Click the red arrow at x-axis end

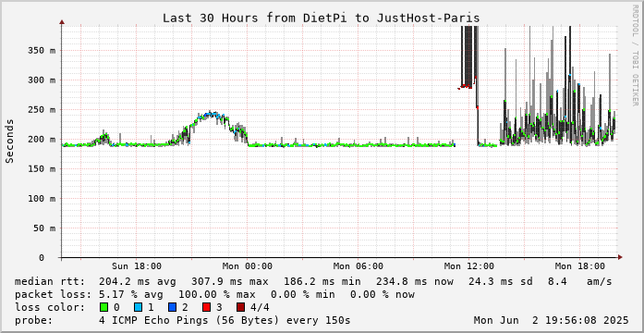pos(620,257)
